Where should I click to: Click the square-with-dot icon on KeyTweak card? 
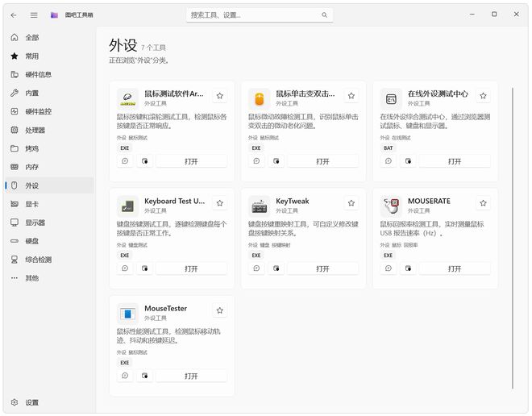coord(276,268)
